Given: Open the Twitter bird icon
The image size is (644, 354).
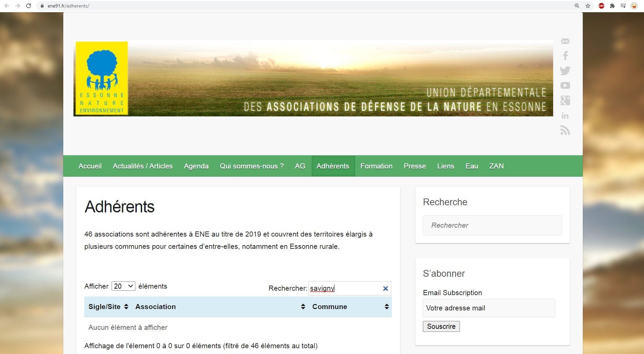Looking at the screenshot, I should (x=565, y=70).
